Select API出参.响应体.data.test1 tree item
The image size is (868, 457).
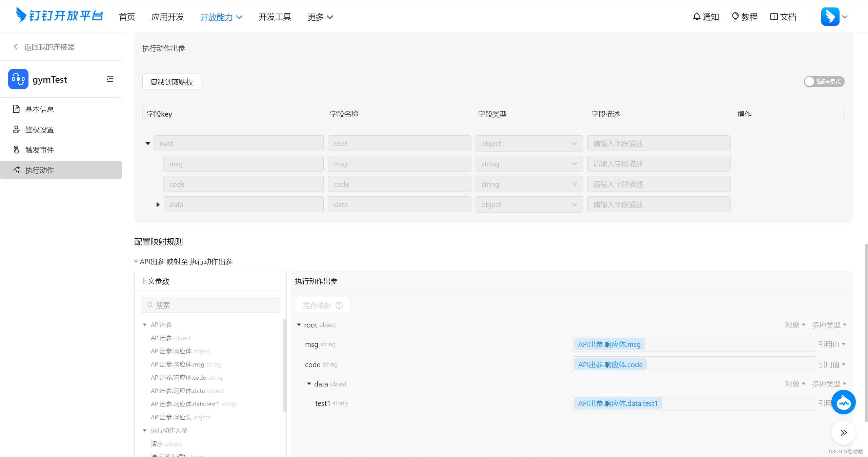tap(194, 404)
